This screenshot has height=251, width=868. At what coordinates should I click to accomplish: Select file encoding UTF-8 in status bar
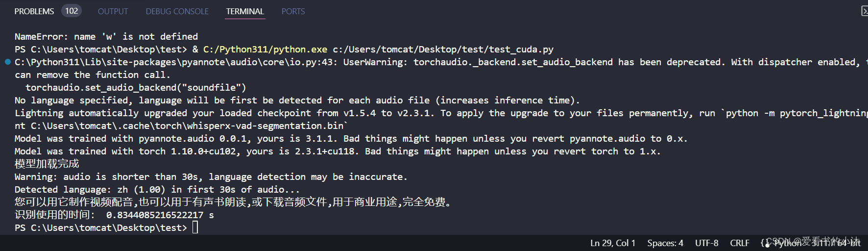tap(706, 243)
